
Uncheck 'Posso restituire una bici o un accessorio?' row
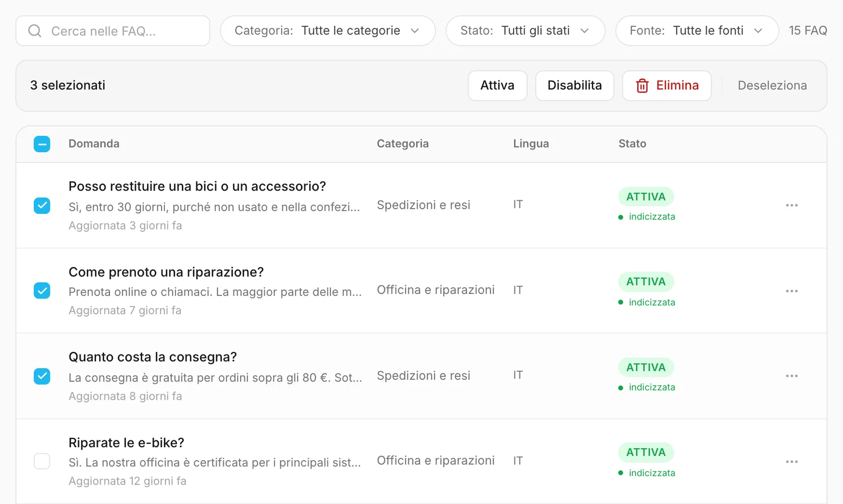[x=42, y=205]
